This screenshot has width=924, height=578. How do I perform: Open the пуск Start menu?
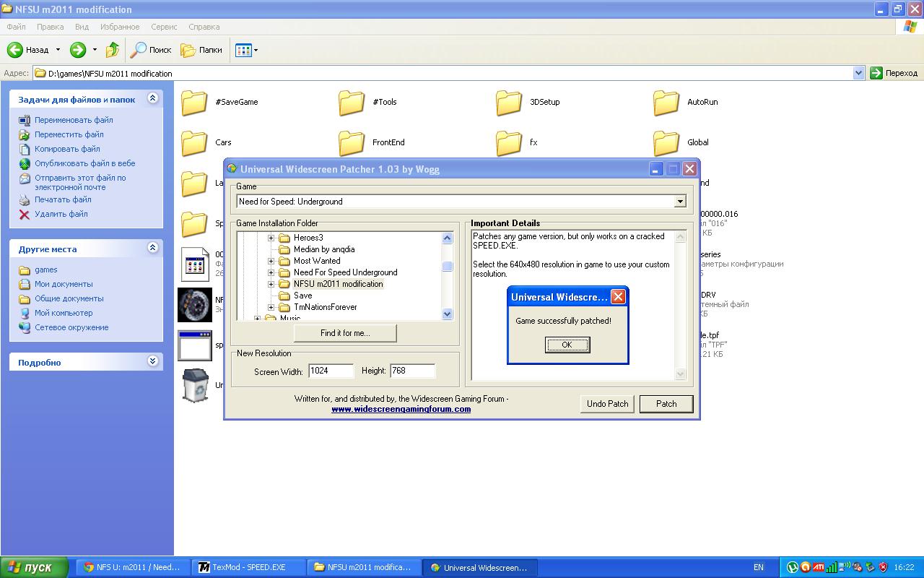(x=34, y=567)
